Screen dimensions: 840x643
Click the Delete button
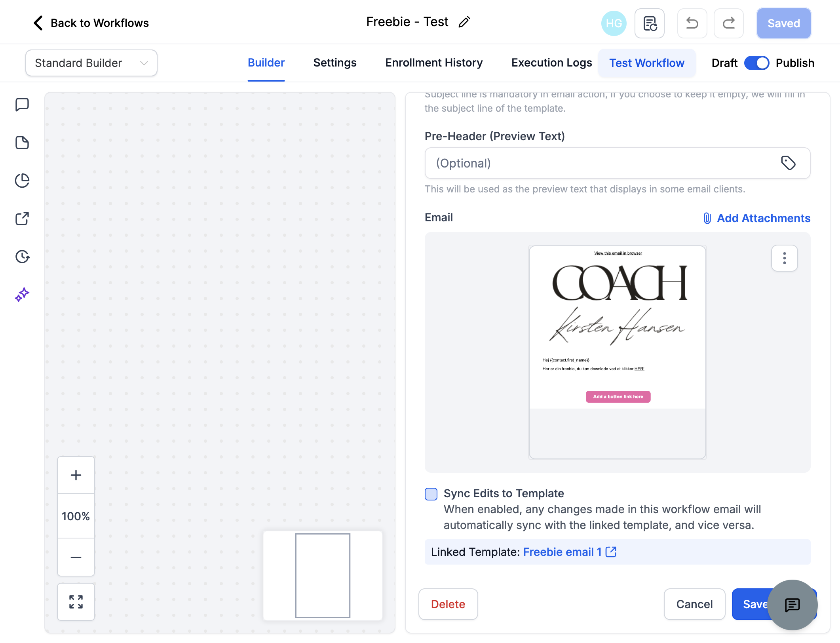(x=448, y=604)
